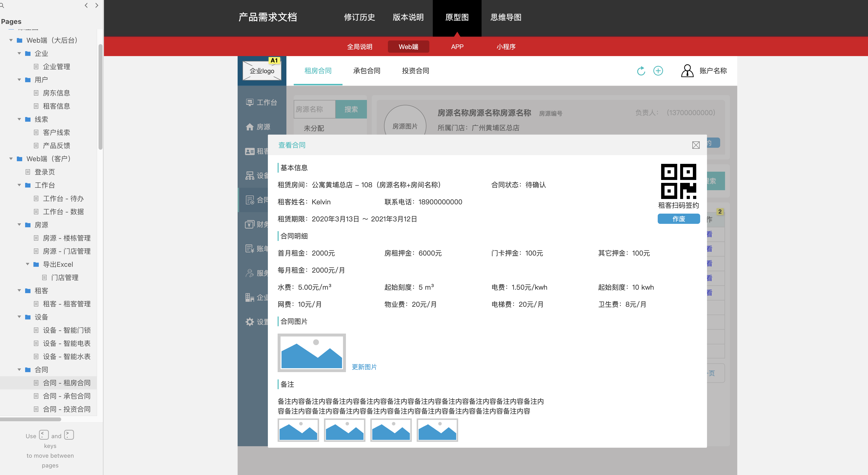868x475 pixels.
Task: Click the first small remark image thumbnail
Action: 298,430
